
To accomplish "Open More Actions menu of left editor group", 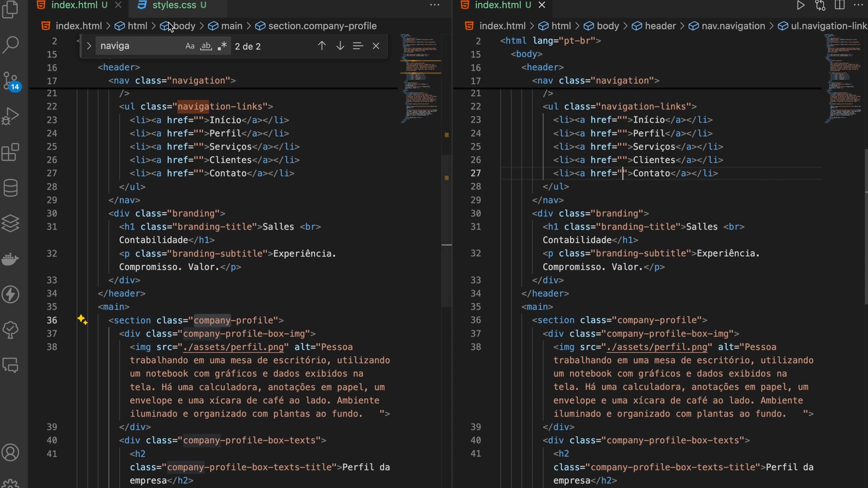I will [x=434, y=5].
